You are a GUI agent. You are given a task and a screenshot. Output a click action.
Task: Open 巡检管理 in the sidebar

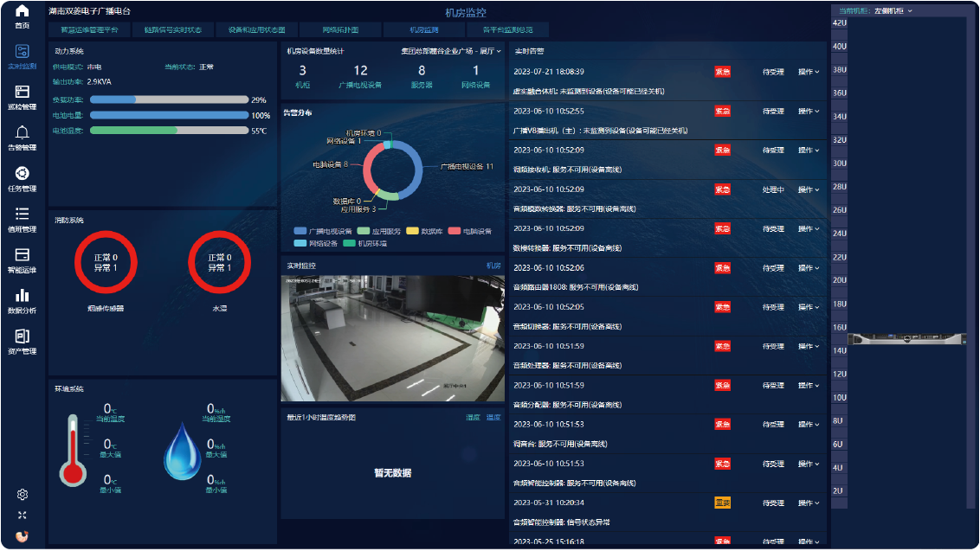click(x=22, y=97)
